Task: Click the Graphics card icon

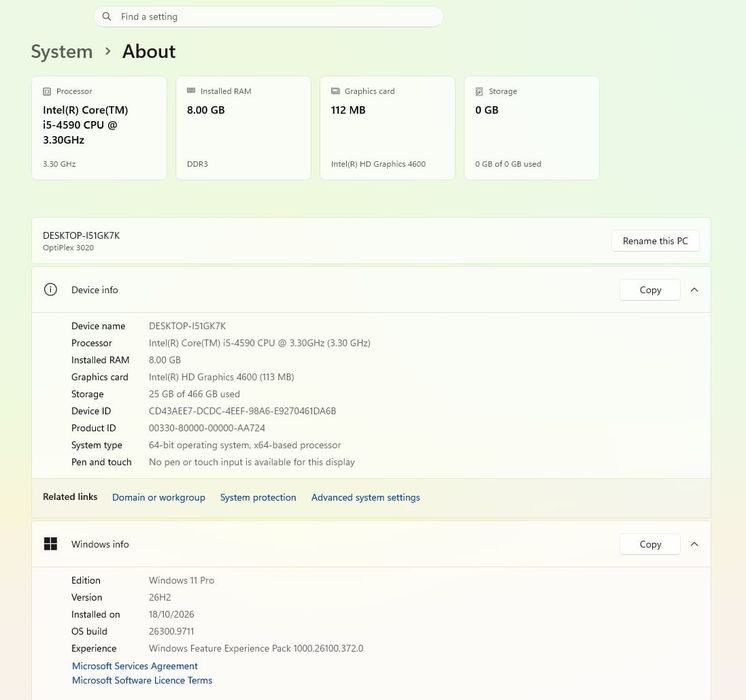Action: point(335,91)
